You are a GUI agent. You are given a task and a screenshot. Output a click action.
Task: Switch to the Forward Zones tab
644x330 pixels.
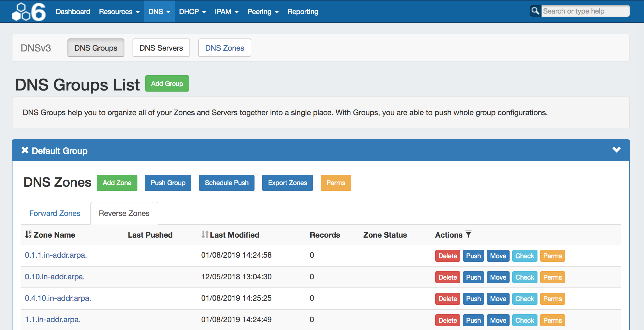click(55, 213)
